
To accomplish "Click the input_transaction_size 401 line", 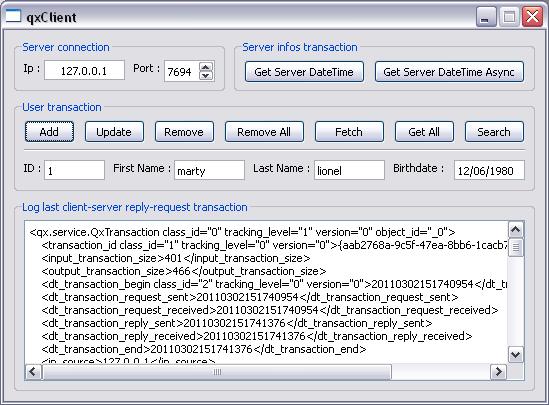I will click(x=175, y=258).
